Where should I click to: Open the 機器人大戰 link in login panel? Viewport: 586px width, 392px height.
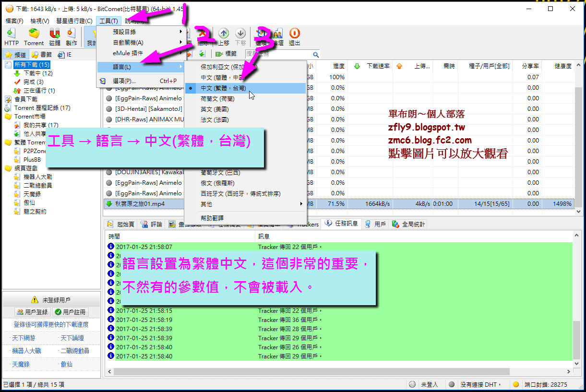(26, 351)
